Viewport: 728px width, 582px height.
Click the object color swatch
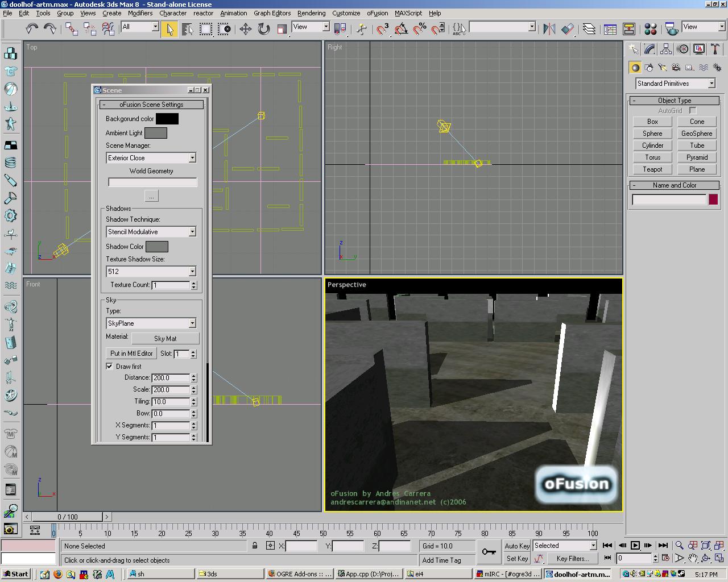point(713,199)
